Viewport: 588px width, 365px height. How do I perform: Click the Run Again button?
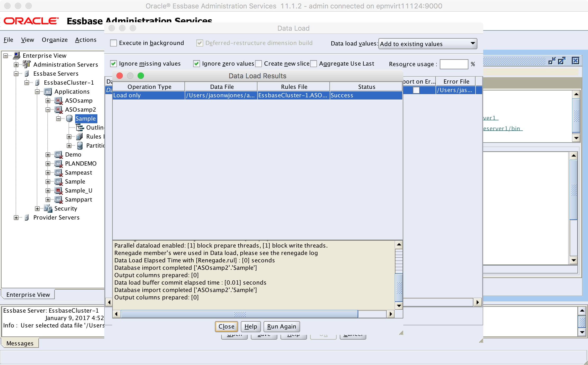pyautogui.click(x=282, y=326)
